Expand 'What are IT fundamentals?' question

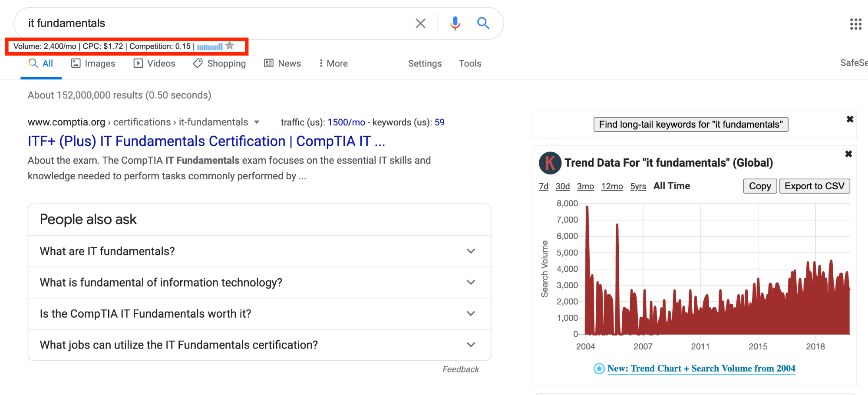(x=260, y=251)
